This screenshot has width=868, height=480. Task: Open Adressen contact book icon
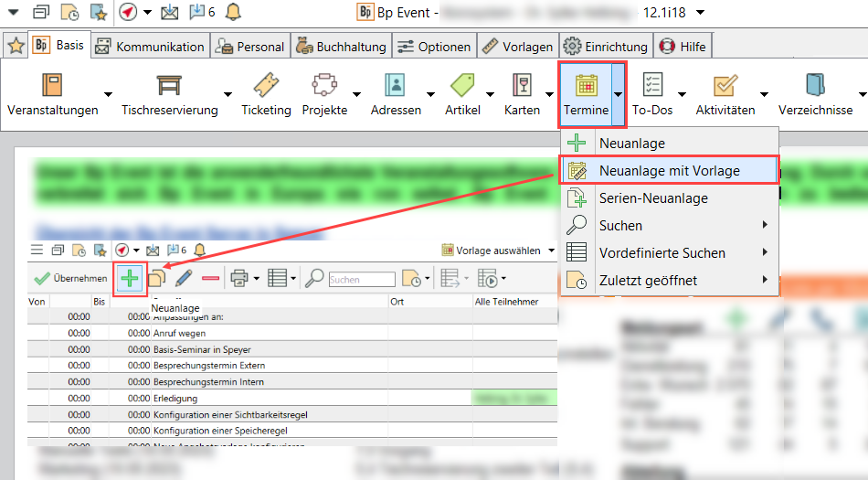tap(396, 86)
